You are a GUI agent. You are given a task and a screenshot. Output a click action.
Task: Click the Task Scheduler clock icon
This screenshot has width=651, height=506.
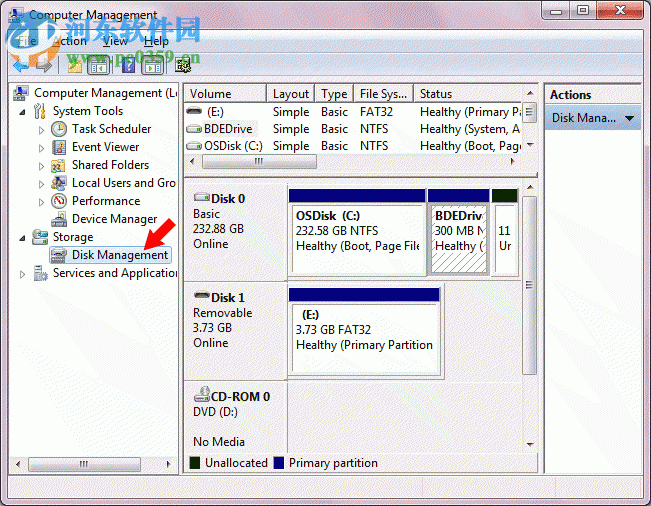click(x=59, y=129)
